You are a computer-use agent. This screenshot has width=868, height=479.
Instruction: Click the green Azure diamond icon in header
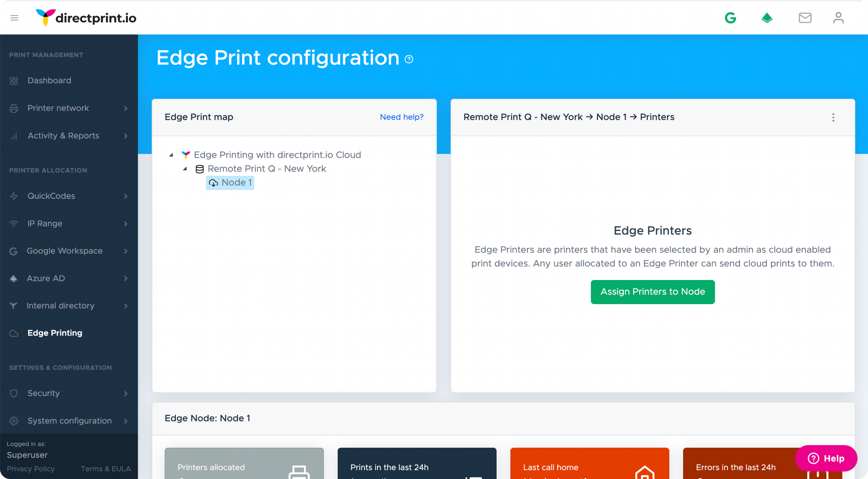click(x=767, y=18)
